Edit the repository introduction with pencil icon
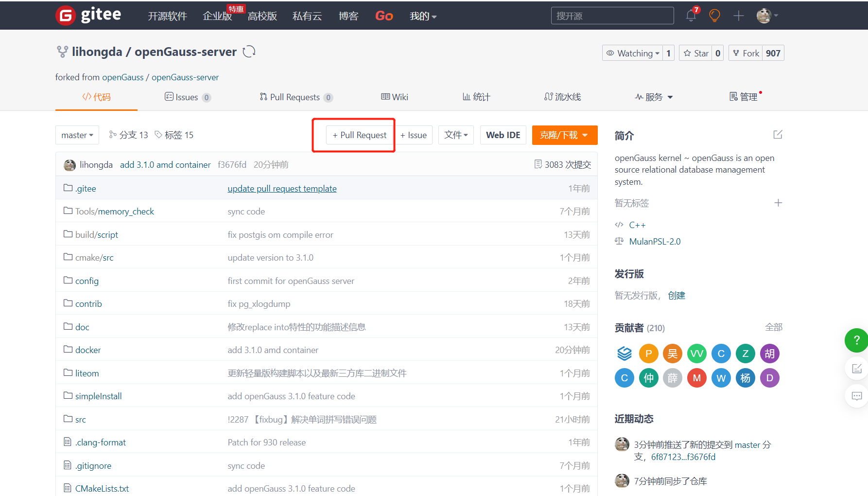The height and width of the screenshot is (496, 868). pos(778,135)
